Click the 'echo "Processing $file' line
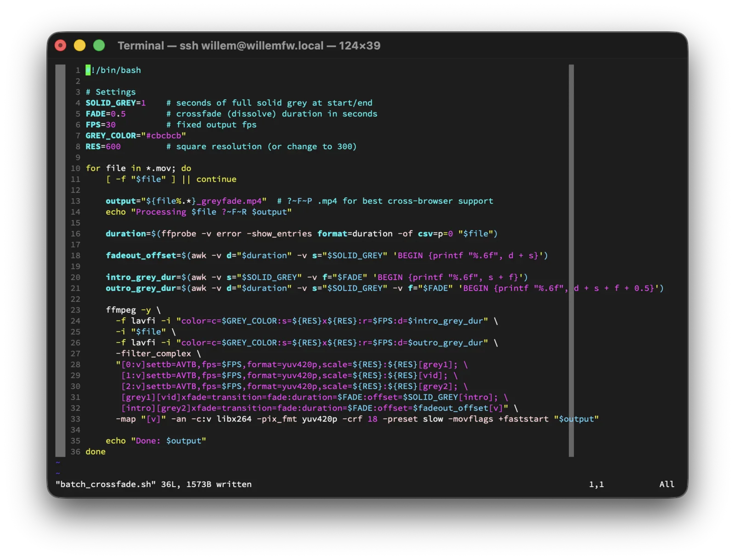Image resolution: width=735 pixels, height=560 pixels. (x=199, y=212)
